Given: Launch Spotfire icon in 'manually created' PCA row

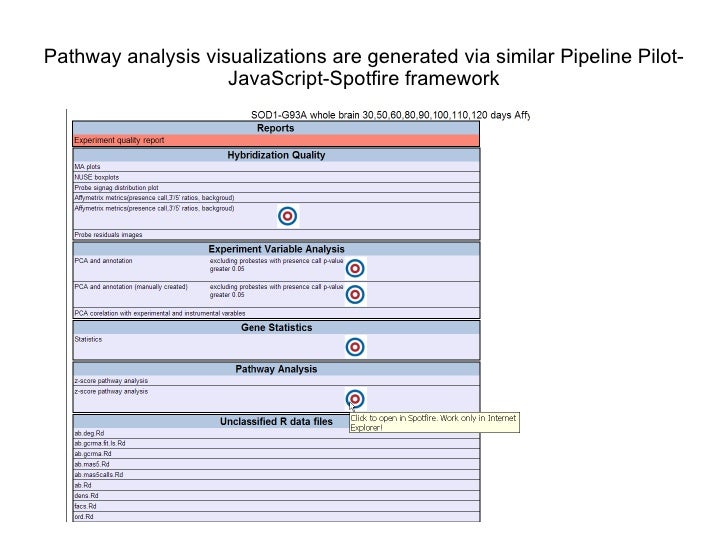Looking at the screenshot, I should coord(355,294).
